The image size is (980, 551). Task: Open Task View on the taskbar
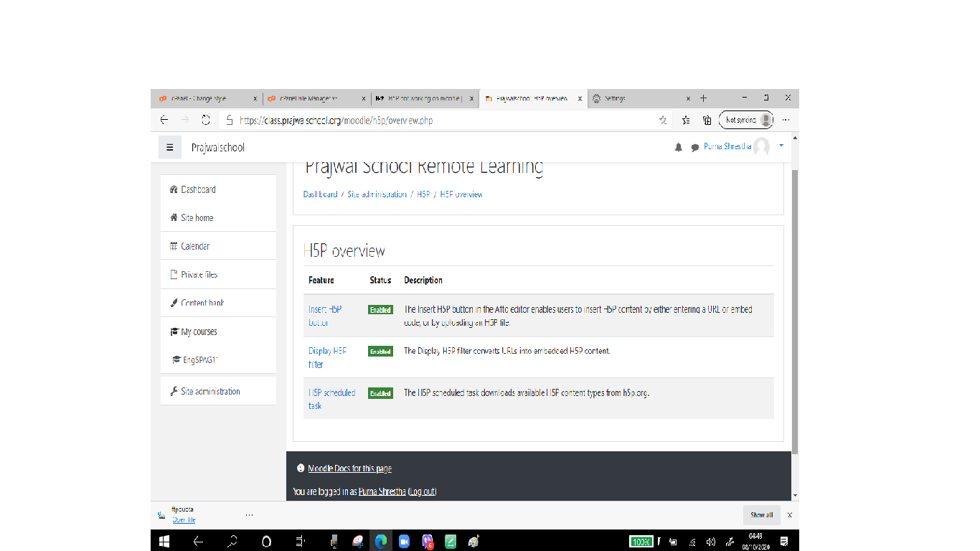(301, 541)
